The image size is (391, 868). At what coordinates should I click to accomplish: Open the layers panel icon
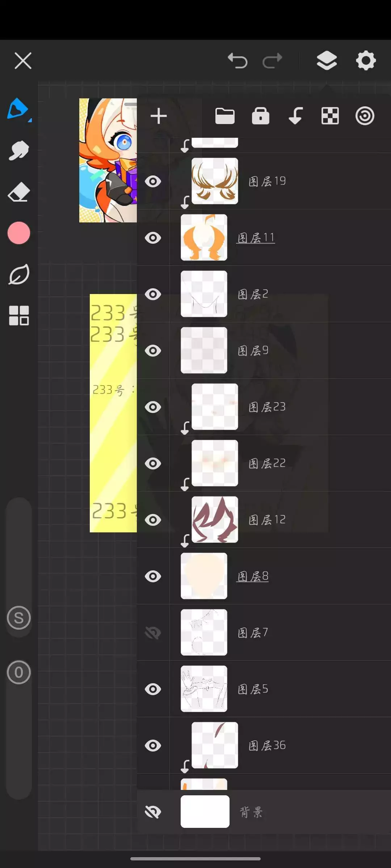pyautogui.click(x=327, y=60)
